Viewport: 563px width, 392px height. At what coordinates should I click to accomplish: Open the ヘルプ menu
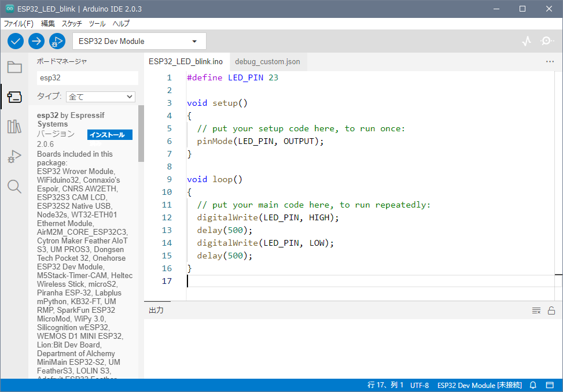[121, 24]
